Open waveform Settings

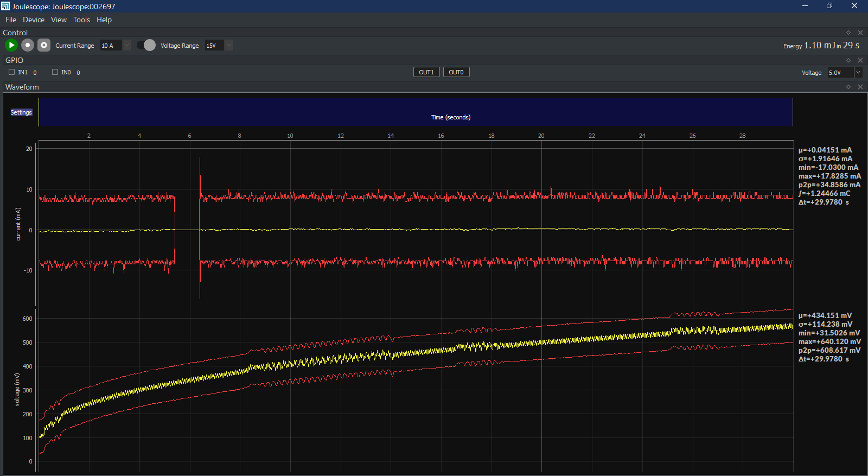[x=21, y=112]
